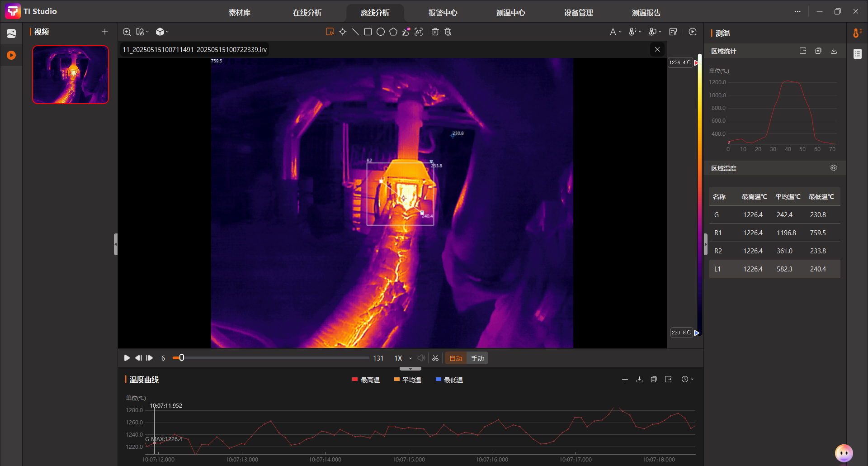Activate the AI magic wand tool
This screenshot has height=466, width=868.
tap(406, 32)
